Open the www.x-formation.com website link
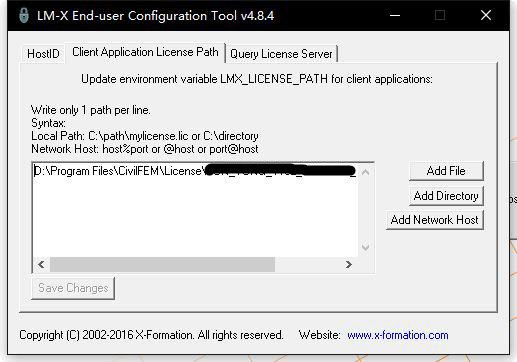This screenshot has height=362, width=517. point(398,335)
